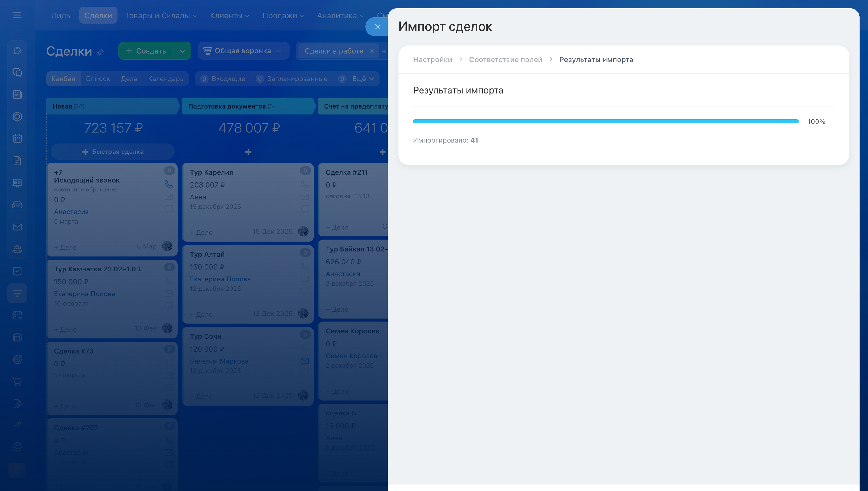Switch to the Список view tab
Viewport: 868px width, 491px height.
pyautogui.click(x=98, y=79)
